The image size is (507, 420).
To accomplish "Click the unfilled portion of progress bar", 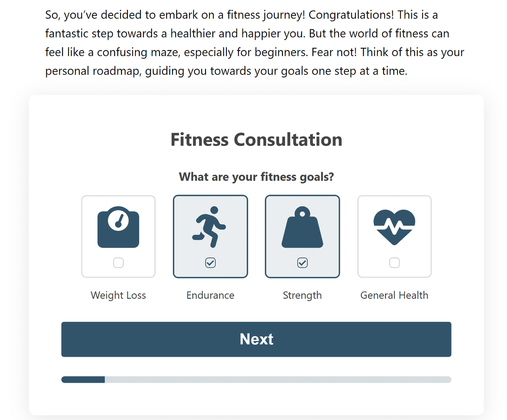I will [278, 379].
